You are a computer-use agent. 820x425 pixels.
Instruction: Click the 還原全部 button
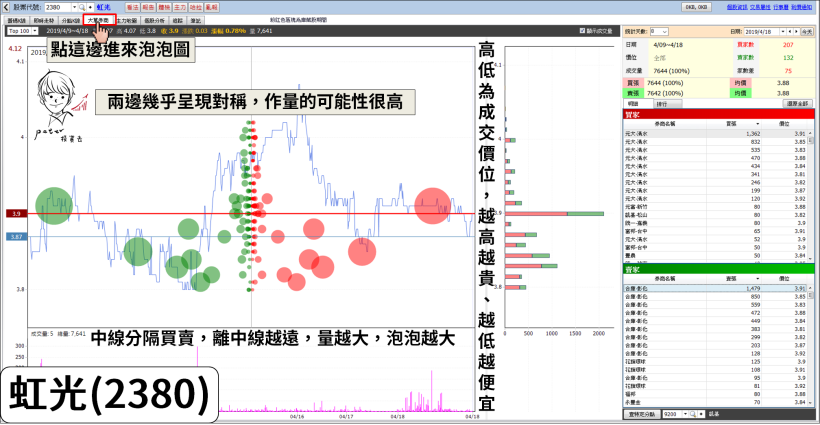pyautogui.click(x=798, y=104)
